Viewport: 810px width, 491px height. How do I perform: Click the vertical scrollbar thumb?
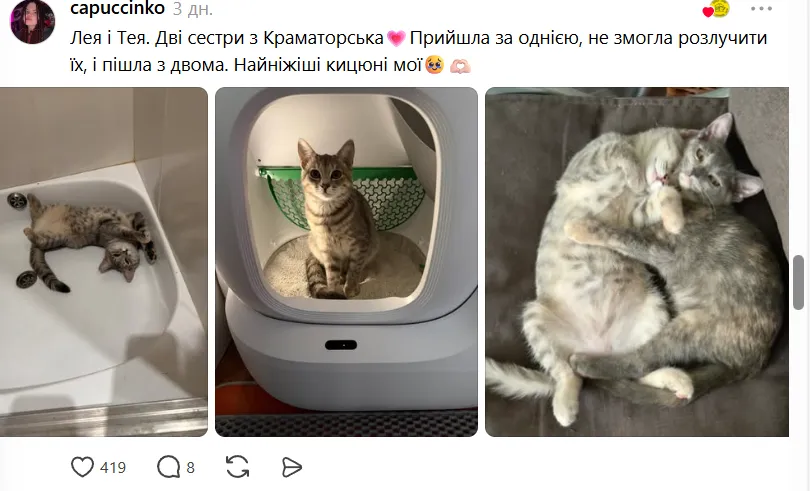[799, 282]
